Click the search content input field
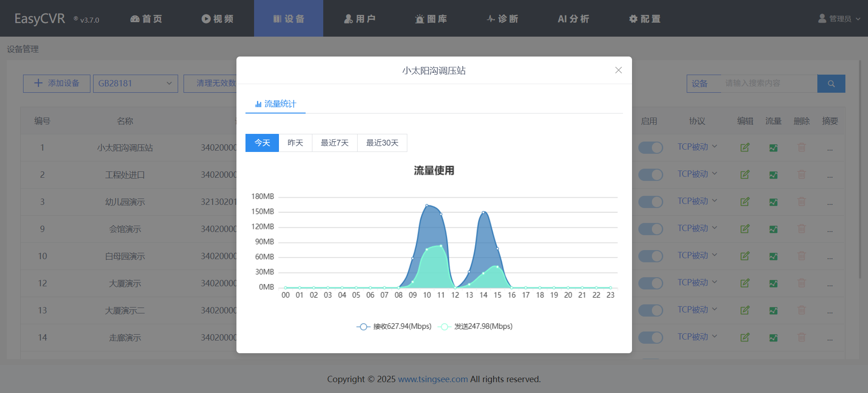Screen dimensions: 868x393 pos(769,84)
